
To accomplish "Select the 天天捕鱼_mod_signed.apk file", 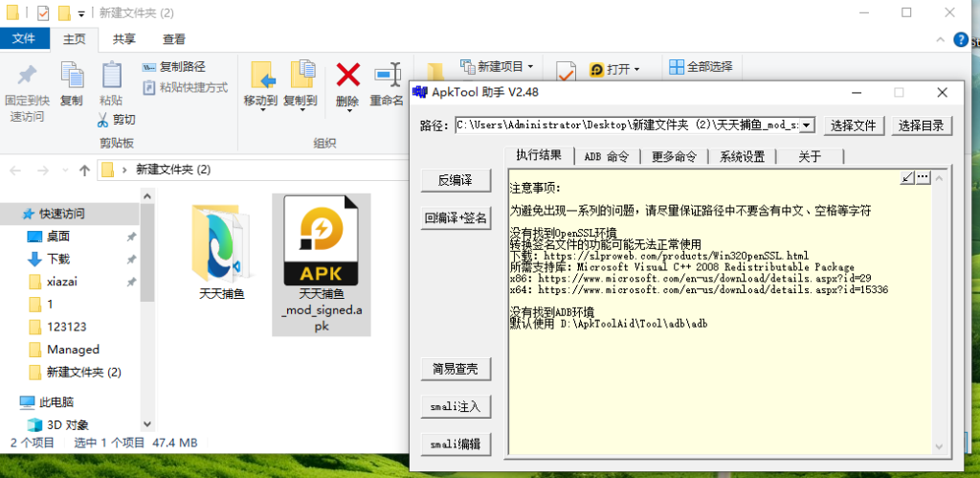I will (x=322, y=264).
